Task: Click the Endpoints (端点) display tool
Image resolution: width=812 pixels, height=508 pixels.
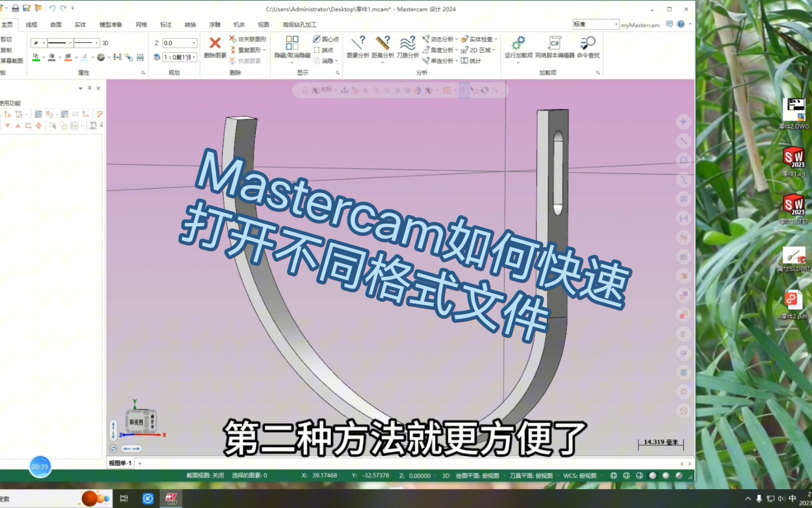Action: (x=323, y=50)
